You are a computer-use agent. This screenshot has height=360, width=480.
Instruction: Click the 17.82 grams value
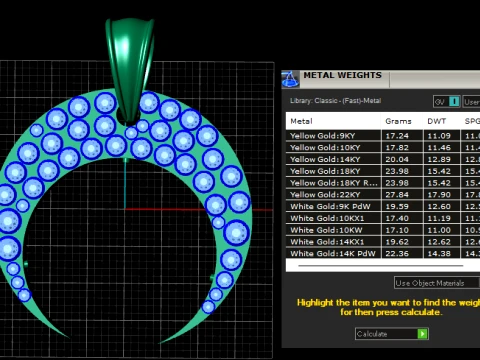(397, 147)
